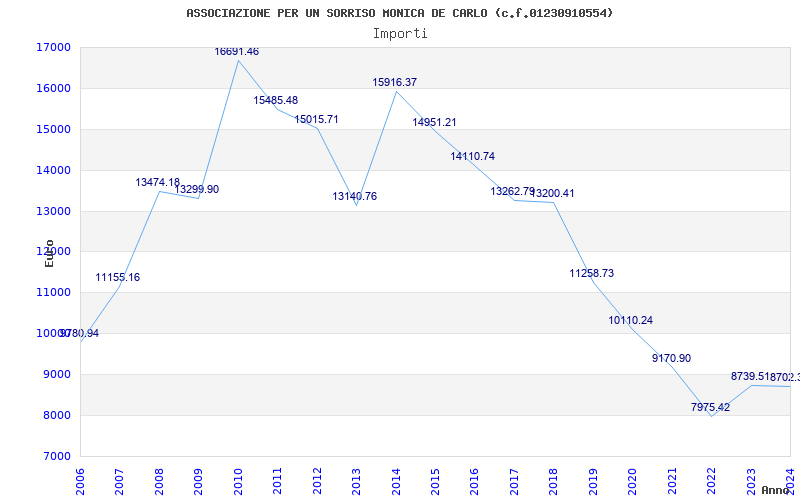Select the data label 15015.71
This screenshot has width=800, height=500.
(316, 119)
